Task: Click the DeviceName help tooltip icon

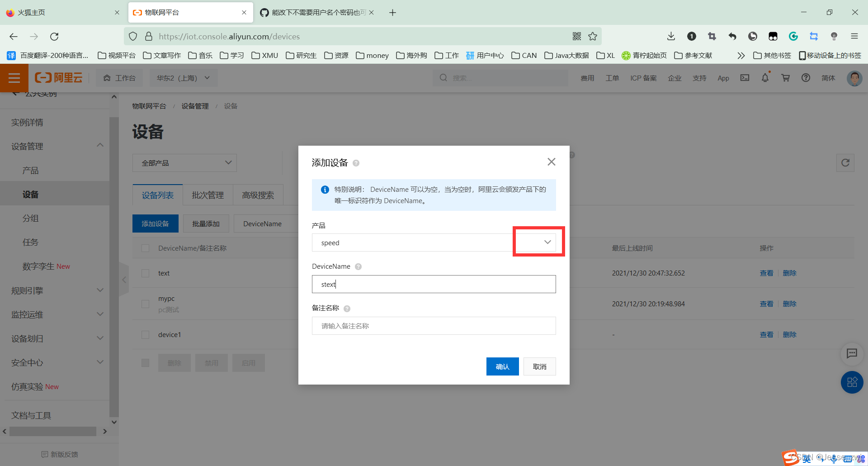Action: click(x=359, y=266)
